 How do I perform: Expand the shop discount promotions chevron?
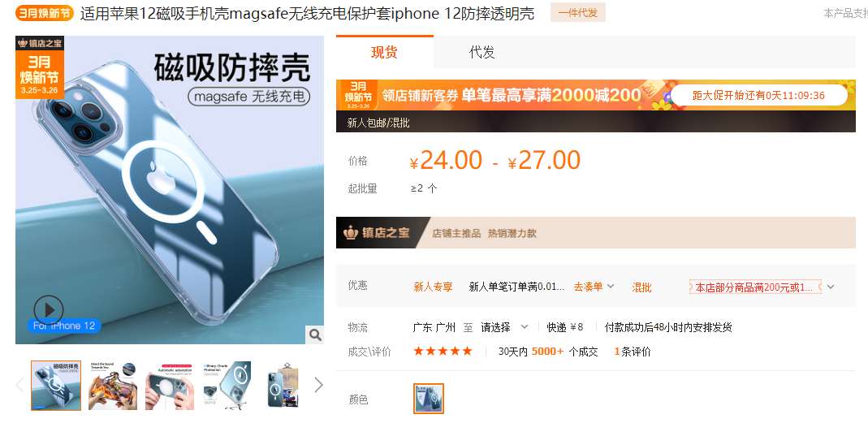[x=831, y=287]
